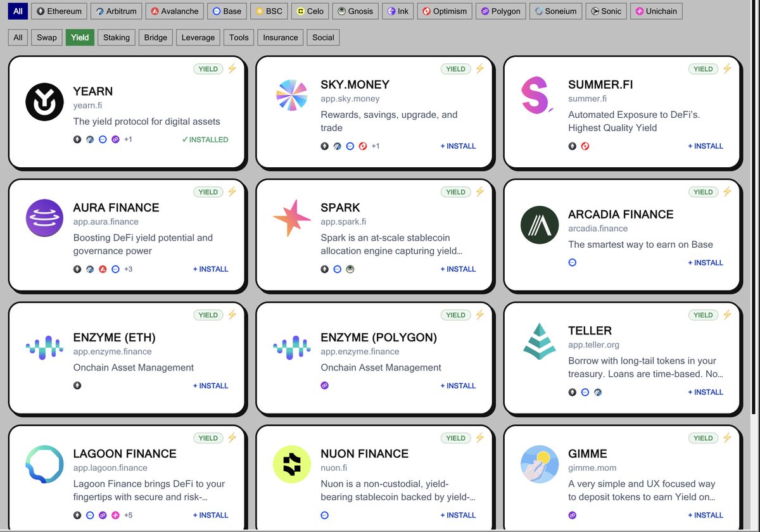Switch to the Staking tab
The height and width of the screenshot is (532, 760).
click(x=116, y=37)
